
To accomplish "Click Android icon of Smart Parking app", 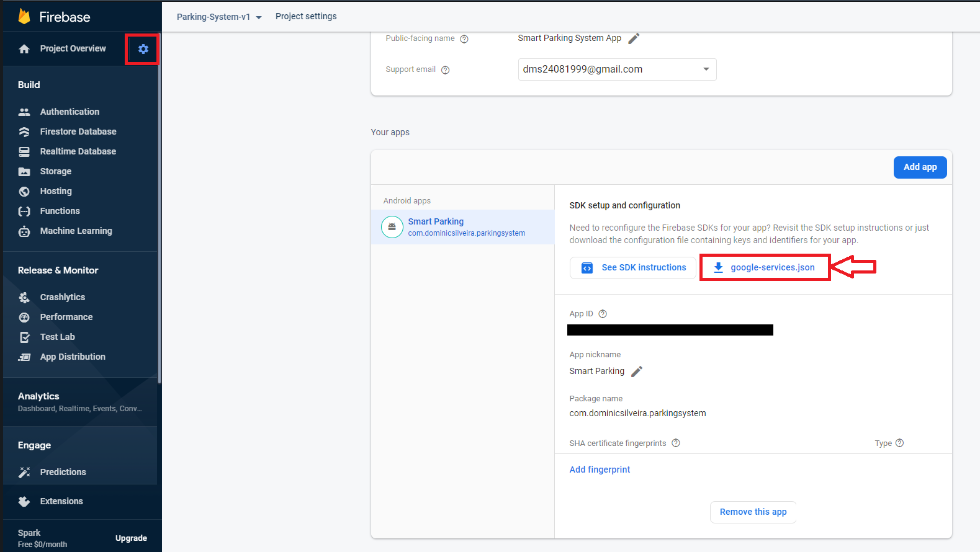I will 392,227.
